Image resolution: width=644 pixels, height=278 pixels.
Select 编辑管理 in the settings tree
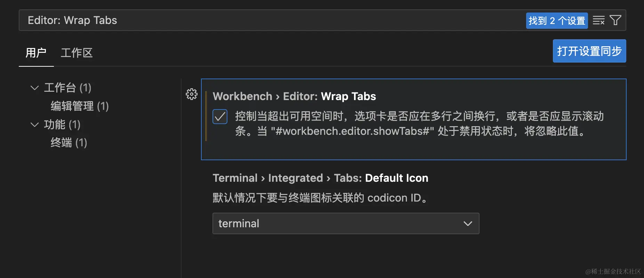pyautogui.click(x=80, y=106)
